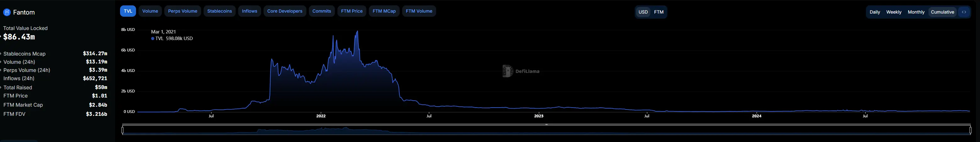Expand the Stablecoins Mcap row
Image resolution: width=980 pixels, height=142 pixels.
2,54
